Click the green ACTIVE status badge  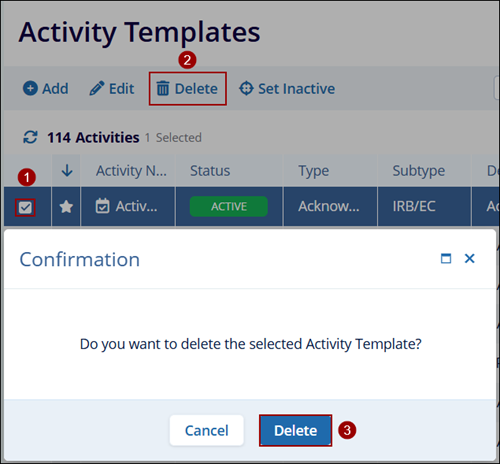coord(229,207)
